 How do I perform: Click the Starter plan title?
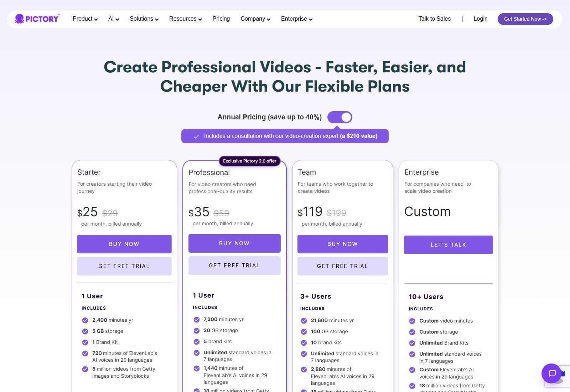pyautogui.click(x=89, y=172)
